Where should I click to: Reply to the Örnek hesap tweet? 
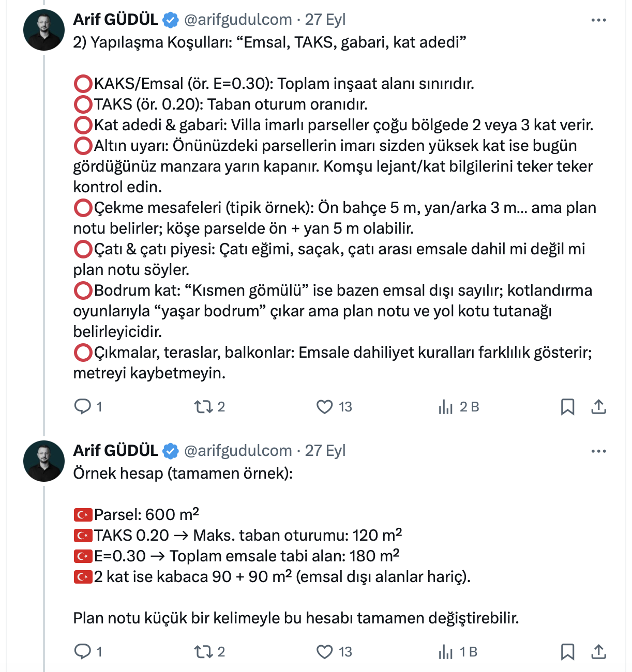[x=83, y=652]
